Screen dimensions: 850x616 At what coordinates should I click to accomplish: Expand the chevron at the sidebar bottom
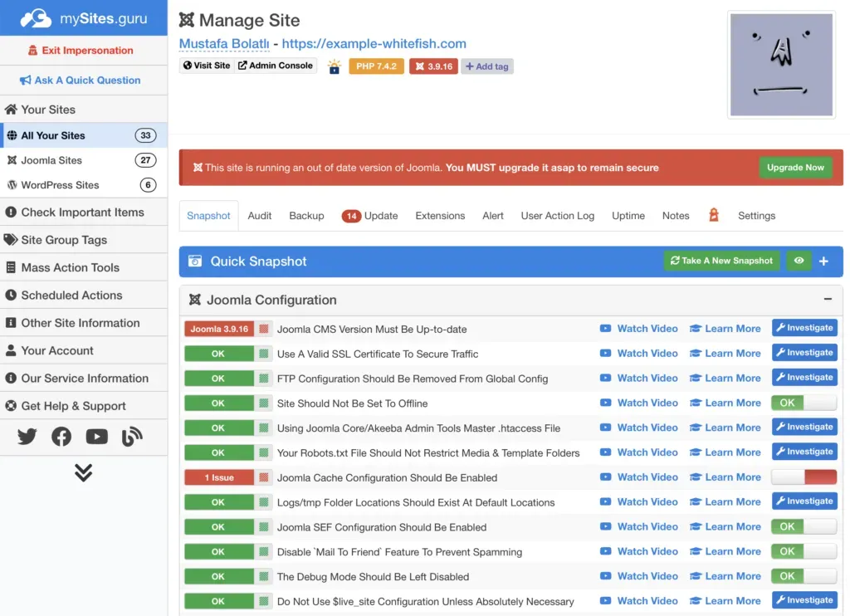(83, 472)
